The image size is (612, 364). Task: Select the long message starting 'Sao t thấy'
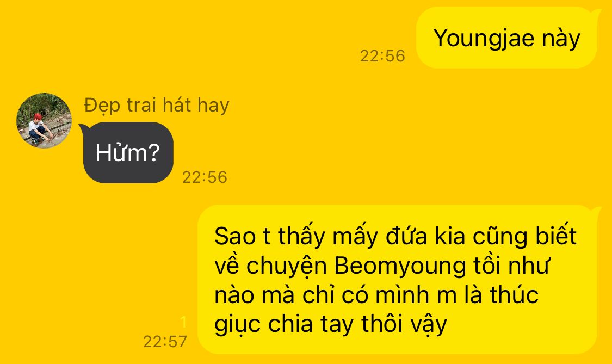point(397,280)
